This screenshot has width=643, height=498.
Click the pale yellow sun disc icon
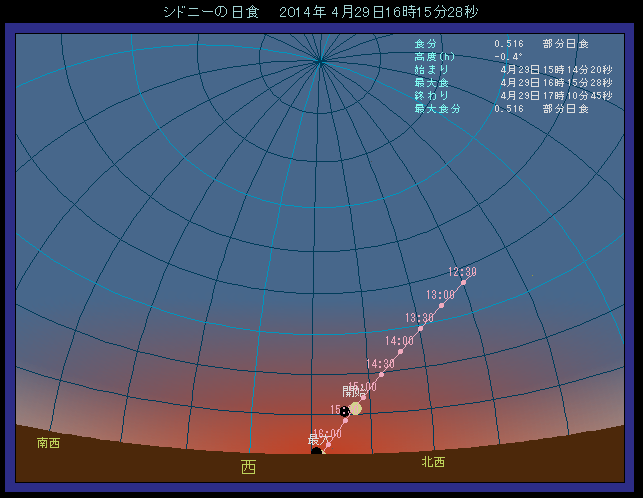coord(355,408)
